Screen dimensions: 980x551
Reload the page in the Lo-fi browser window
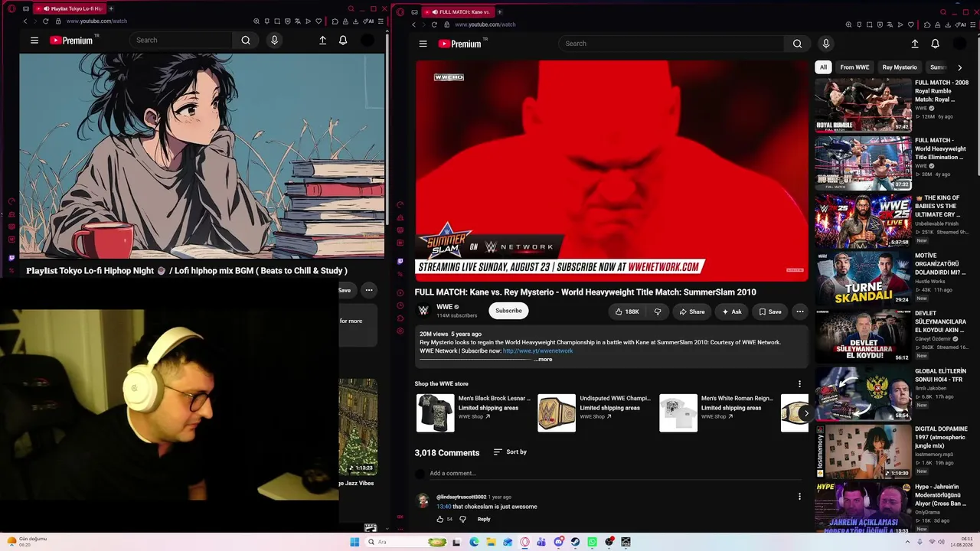click(46, 21)
